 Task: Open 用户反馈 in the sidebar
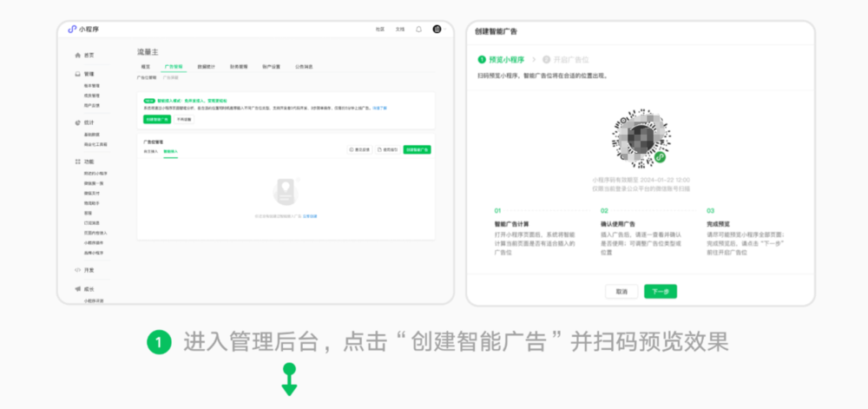tap(92, 105)
